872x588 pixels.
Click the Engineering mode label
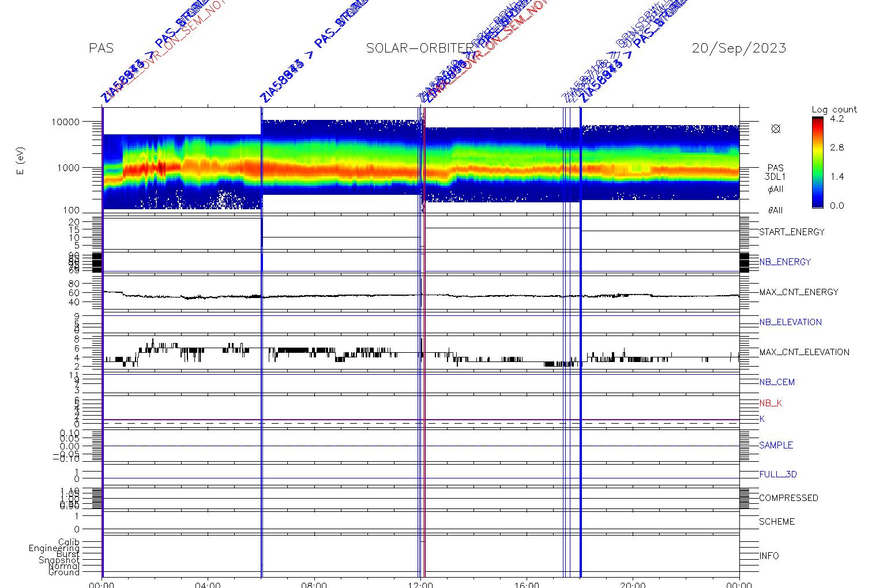pyautogui.click(x=54, y=548)
